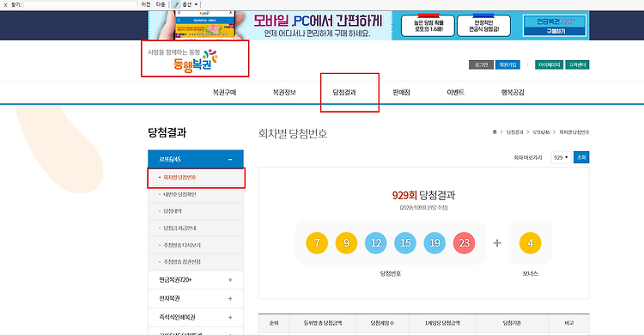The image size is (644, 335).
Task: Click winning ball number 15
Action: [x=405, y=243]
